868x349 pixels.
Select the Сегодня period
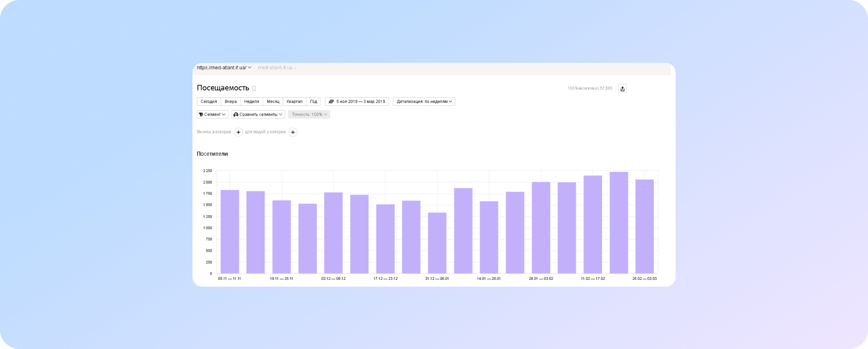209,102
